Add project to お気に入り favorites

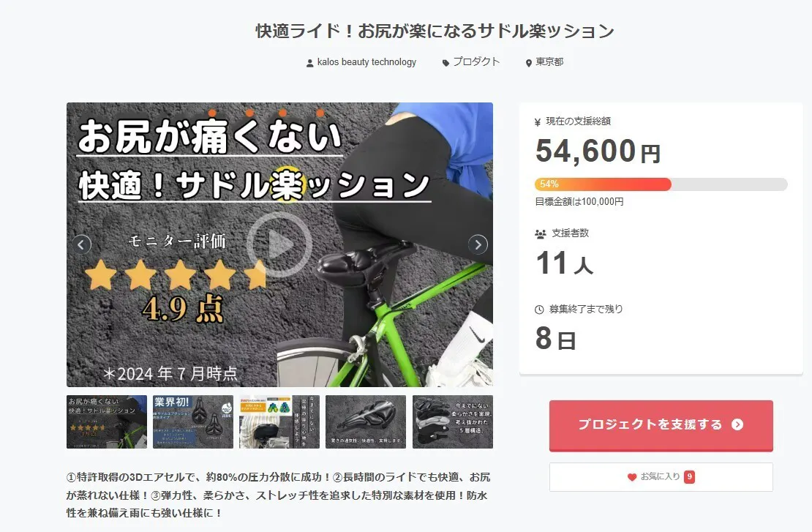pyautogui.click(x=661, y=477)
